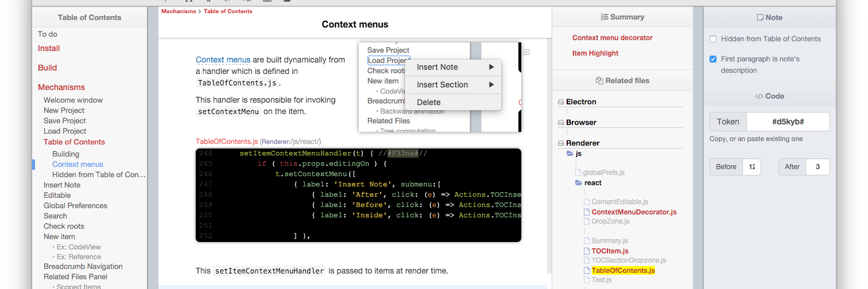
Task: Select Insert Note in the TOC sidebar
Action: click(x=62, y=185)
